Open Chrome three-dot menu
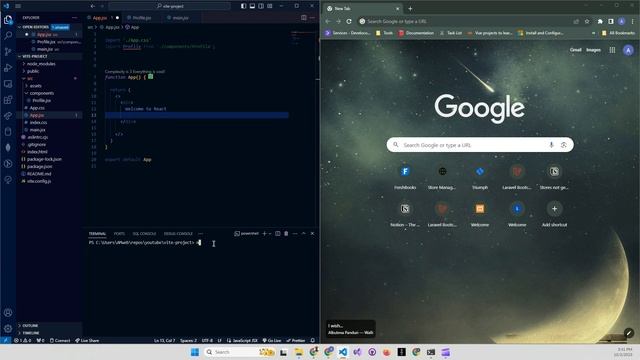Screen dimensions: 640x360 [633, 21]
